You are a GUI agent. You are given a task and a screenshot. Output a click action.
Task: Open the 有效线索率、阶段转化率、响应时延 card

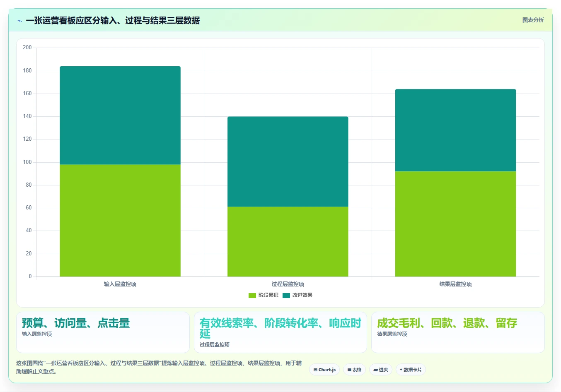(280, 332)
